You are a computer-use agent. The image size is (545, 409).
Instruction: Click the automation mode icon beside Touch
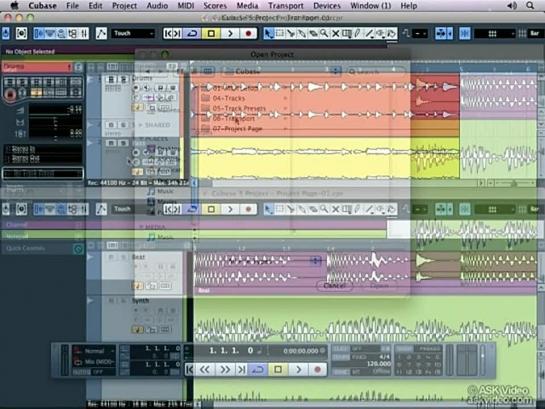point(101,33)
